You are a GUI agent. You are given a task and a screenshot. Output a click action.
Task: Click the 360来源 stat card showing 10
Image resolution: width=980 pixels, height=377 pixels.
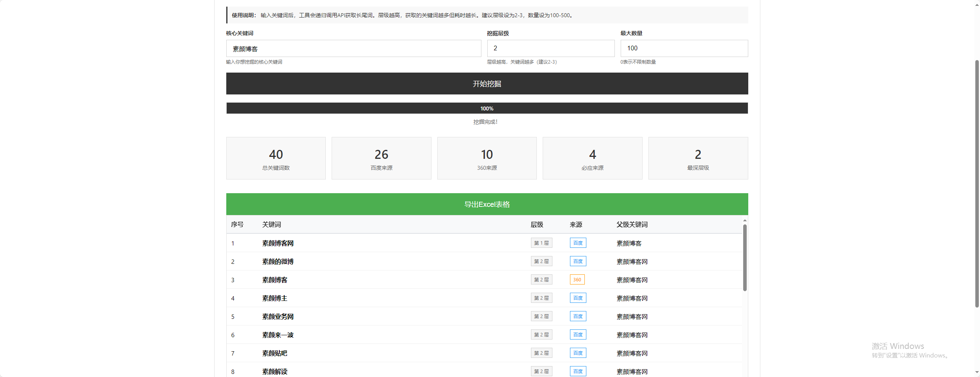(486, 158)
